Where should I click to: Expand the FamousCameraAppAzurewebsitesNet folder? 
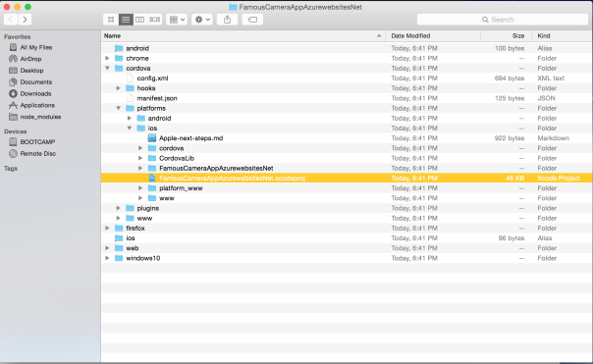[x=140, y=168]
